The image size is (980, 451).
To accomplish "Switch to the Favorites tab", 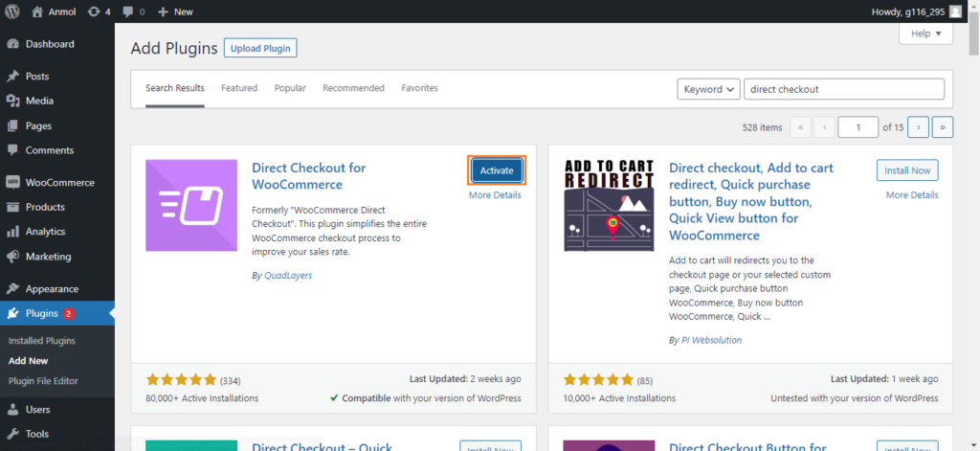I will 420,88.
